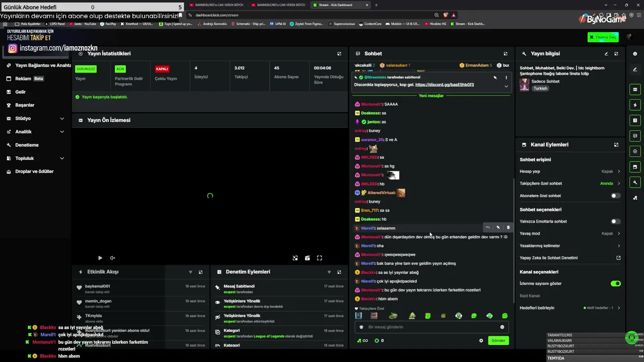Expand the Denetim Eylemleri panel
This screenshot has width=644, height=362.
pos(339,272)
